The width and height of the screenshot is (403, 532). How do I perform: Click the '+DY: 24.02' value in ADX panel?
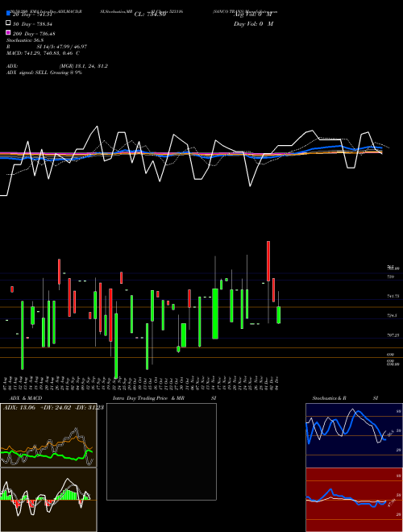tap(56, 408)
